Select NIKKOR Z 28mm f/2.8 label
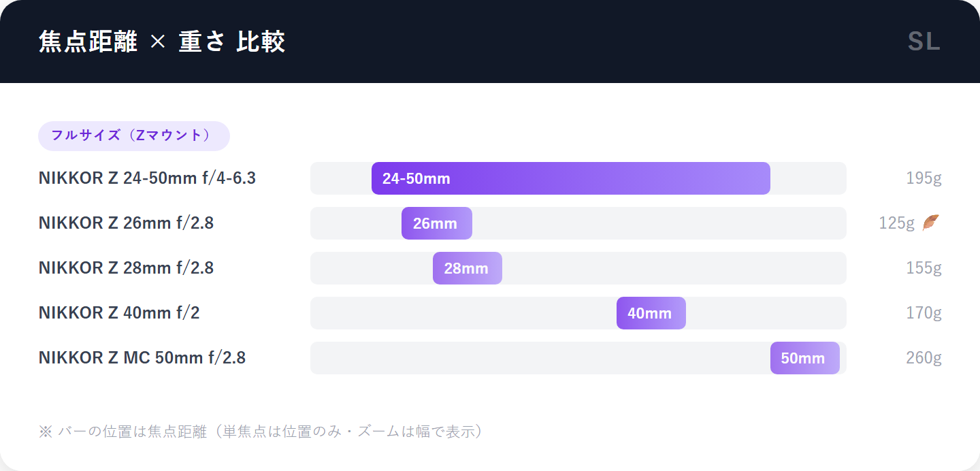Screen dimensions: 980x471 click(x=127, y=268)
